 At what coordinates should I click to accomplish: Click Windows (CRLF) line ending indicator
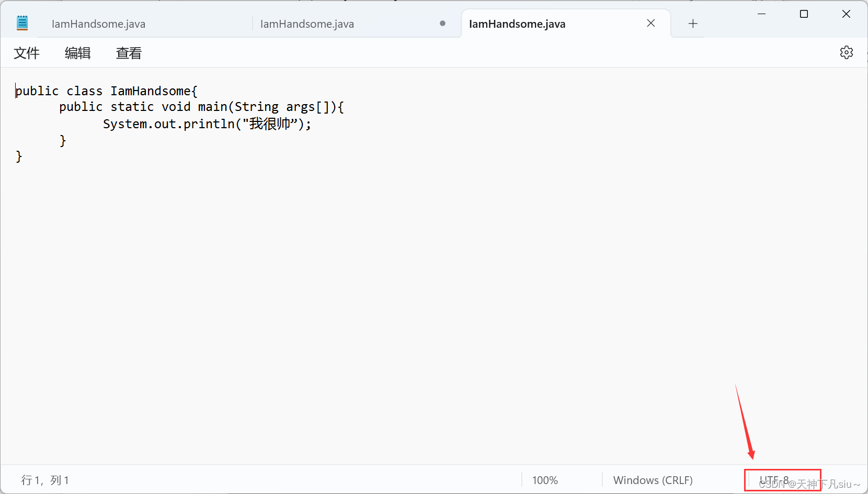tap(653, 480)
